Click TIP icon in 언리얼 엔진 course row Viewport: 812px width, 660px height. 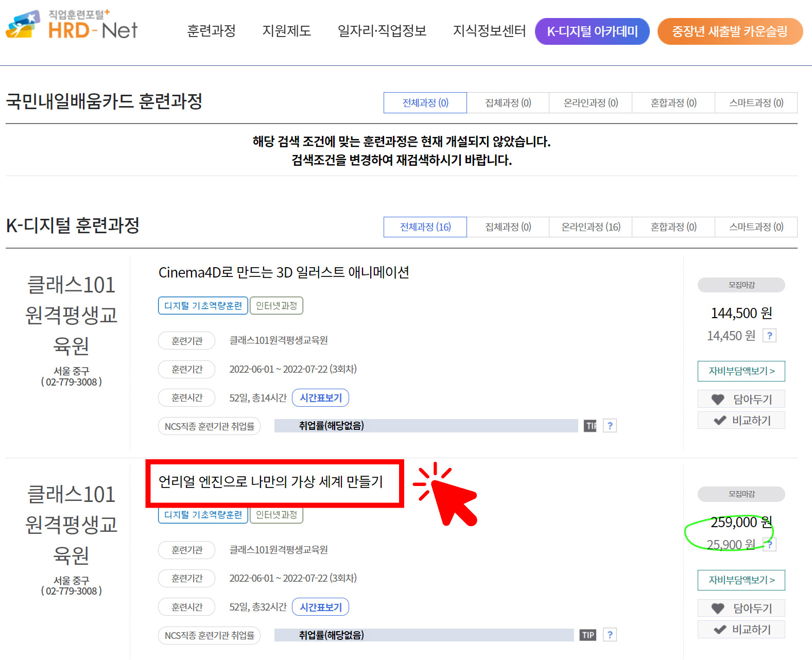(588, 635)
